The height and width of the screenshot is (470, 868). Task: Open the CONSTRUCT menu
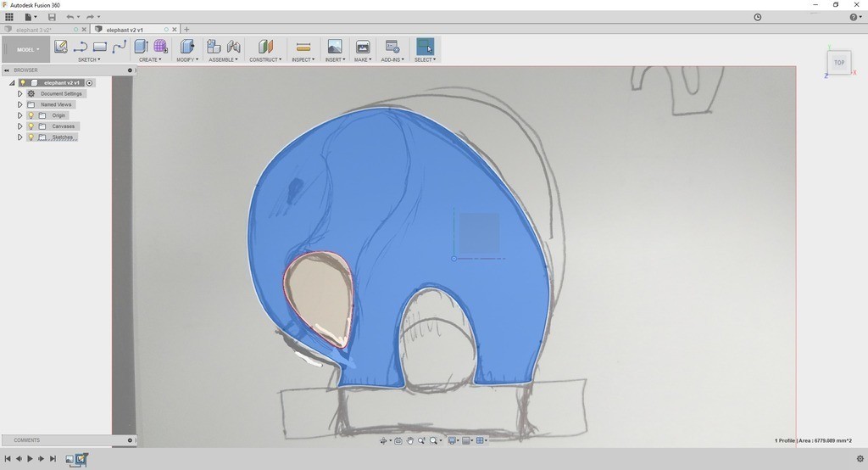[x=265, y=59]
